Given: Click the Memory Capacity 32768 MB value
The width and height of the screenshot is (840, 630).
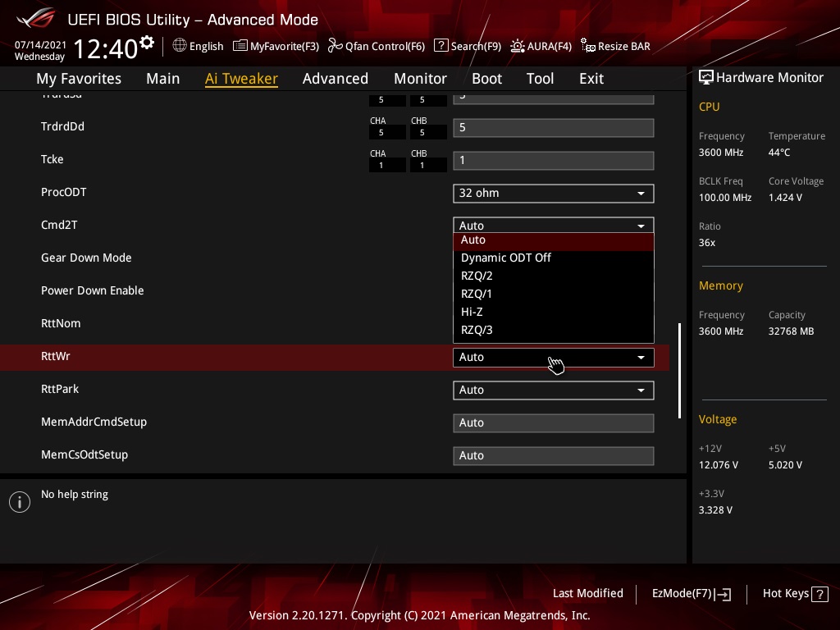Looking at the screenshot, I should [791, 331].
